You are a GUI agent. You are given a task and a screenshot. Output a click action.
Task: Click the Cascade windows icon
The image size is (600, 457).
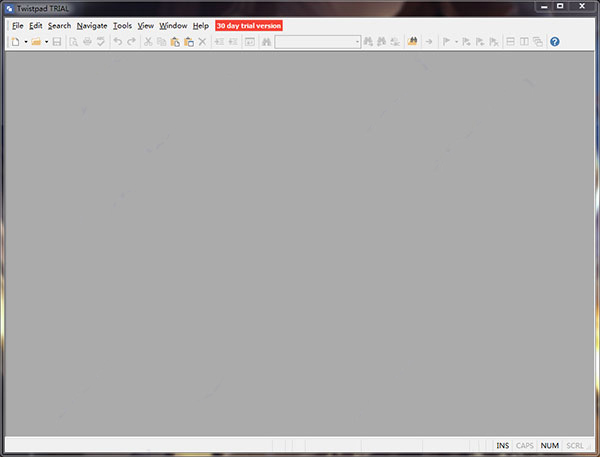538,42
